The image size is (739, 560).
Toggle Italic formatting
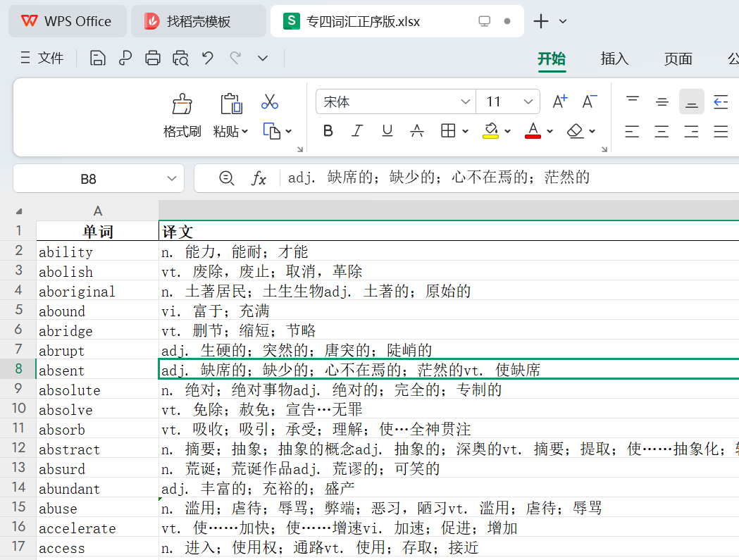pyautogui.click(x=357, y=131)
